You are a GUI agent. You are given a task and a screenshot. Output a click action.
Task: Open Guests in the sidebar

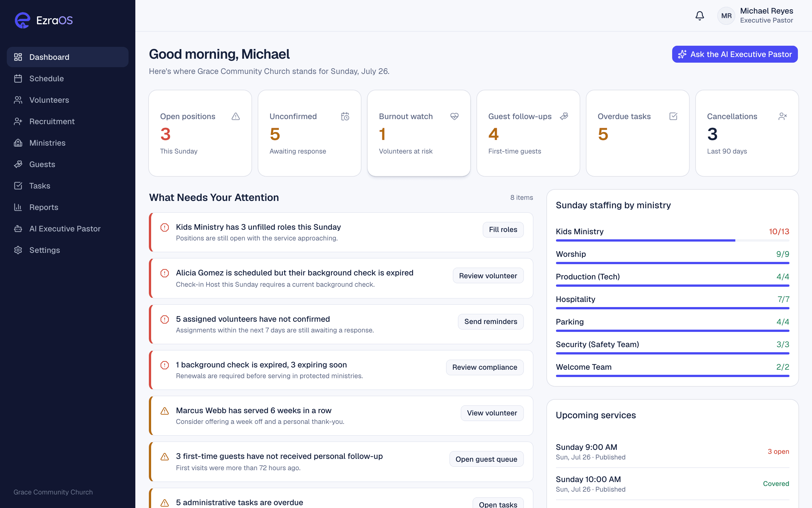click(x=67, y=164)
